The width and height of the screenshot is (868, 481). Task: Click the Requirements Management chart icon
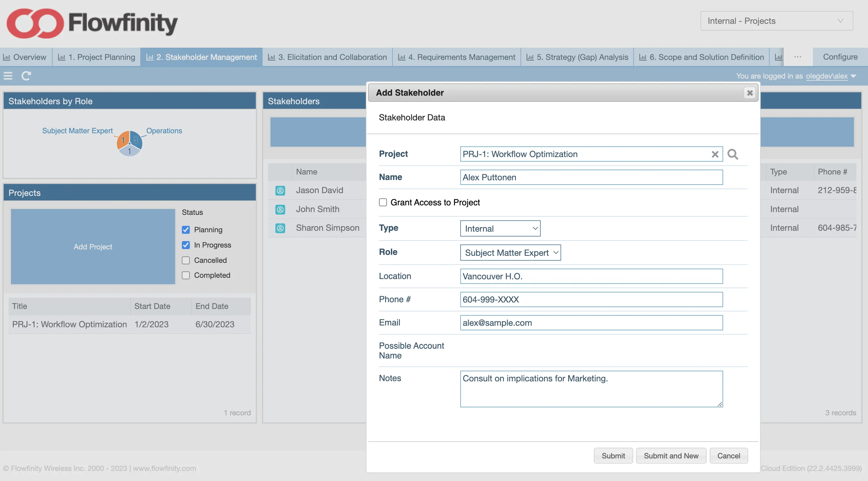tap(401, 56)
